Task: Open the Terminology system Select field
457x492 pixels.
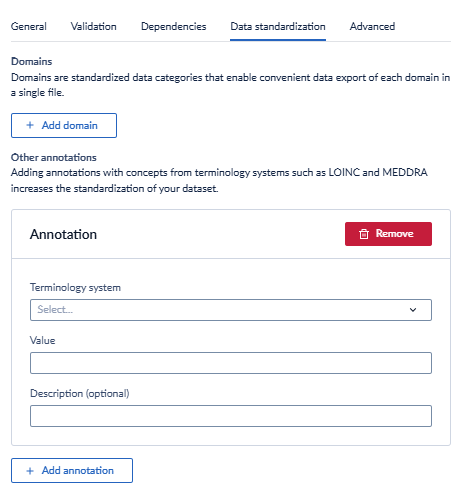Action: tap(231, 310)
